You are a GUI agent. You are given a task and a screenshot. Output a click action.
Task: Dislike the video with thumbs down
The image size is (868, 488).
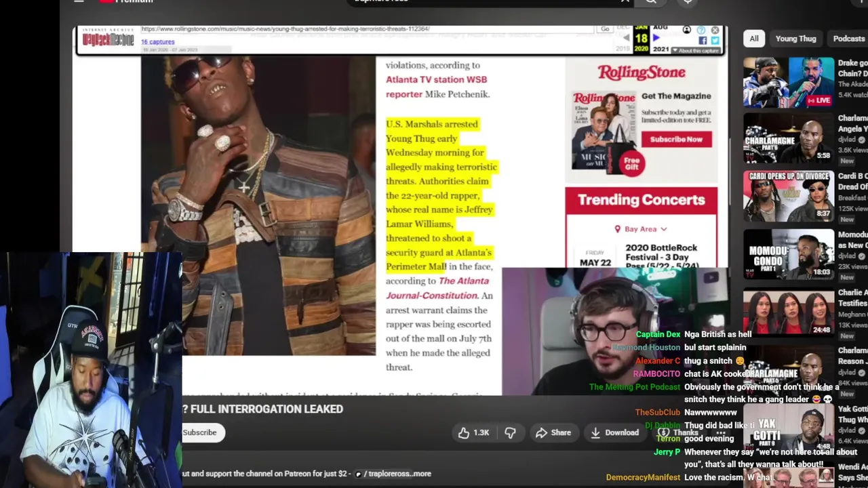(511, 432)
